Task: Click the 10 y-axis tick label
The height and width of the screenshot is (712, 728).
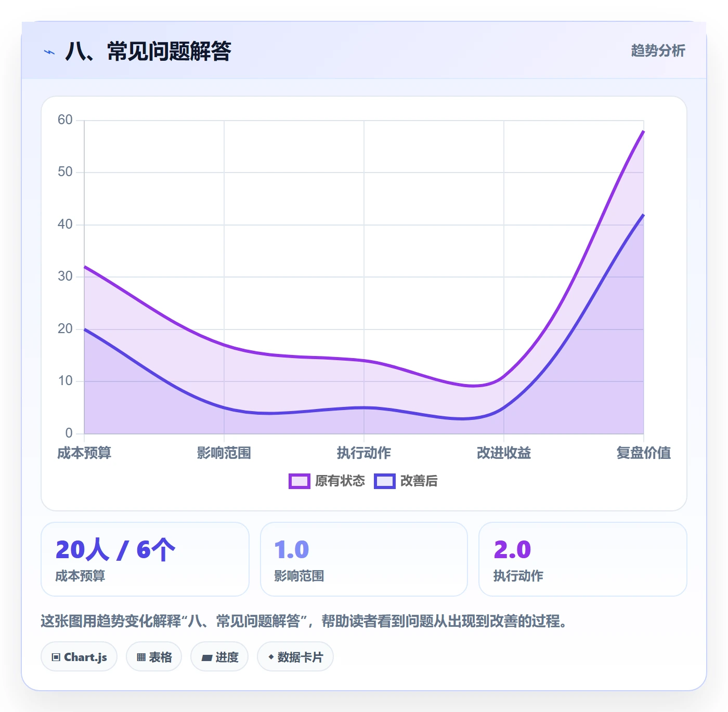Action: click(x=66, y=381)
